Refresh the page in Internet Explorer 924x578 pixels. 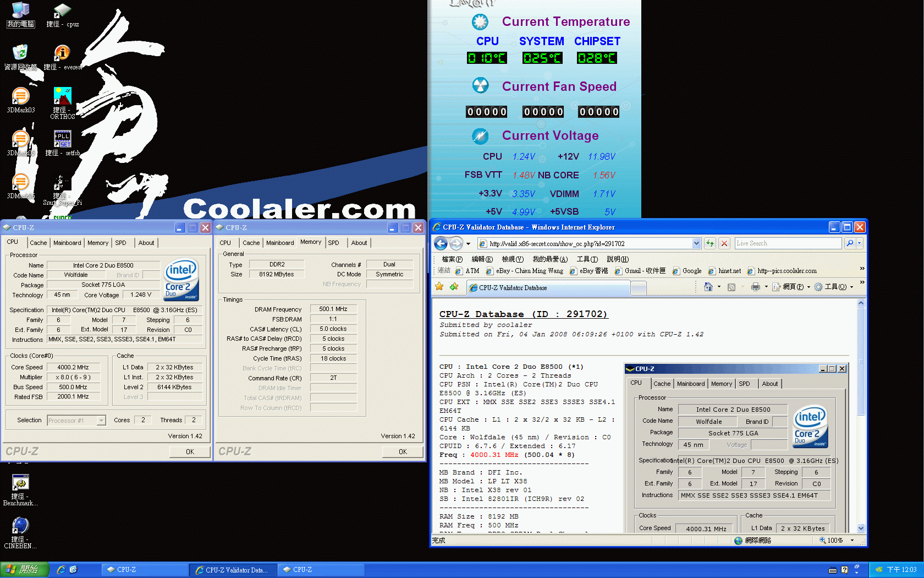click(710, 243)
